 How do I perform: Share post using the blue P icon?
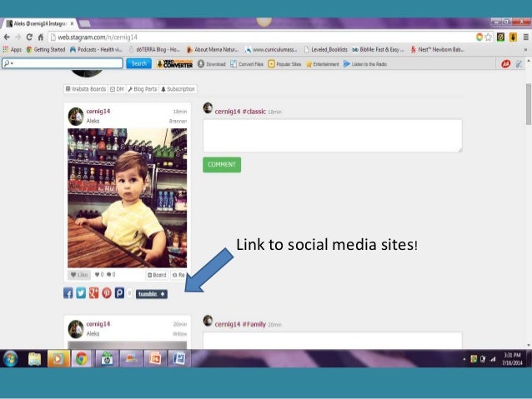click(119, 293)
